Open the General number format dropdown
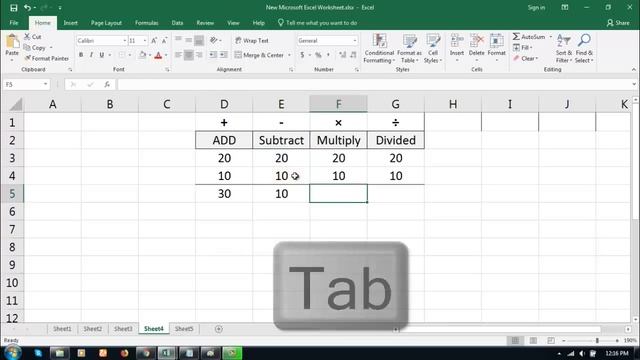 [354, 41]
